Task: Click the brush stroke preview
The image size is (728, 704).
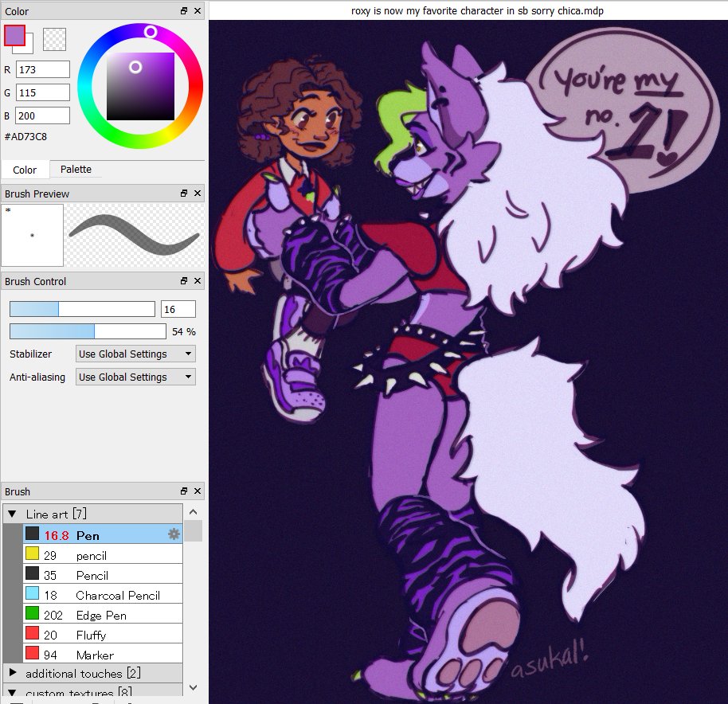Action: [x=134, y=235]
